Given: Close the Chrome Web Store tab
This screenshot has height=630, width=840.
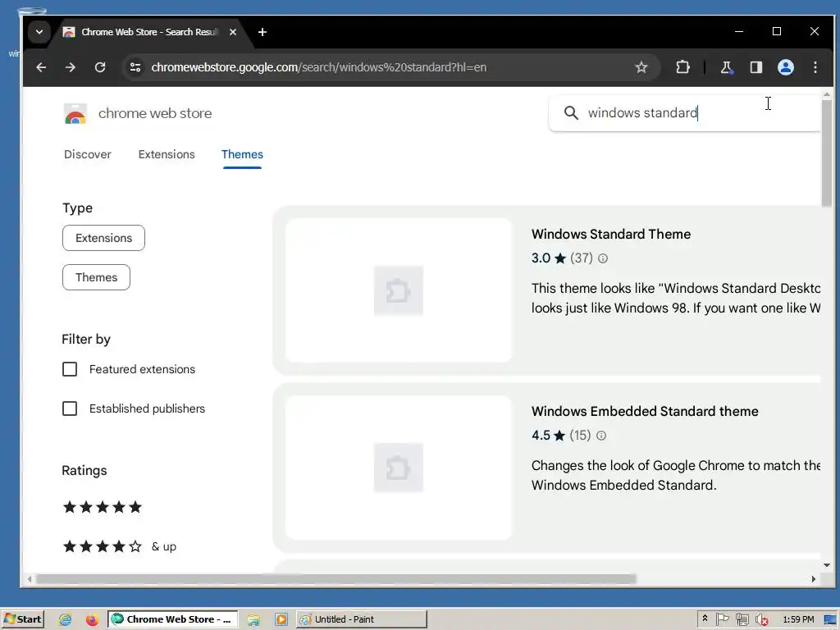Looking at the screenshot, I should pyautogui.click(x=232, y=32).
